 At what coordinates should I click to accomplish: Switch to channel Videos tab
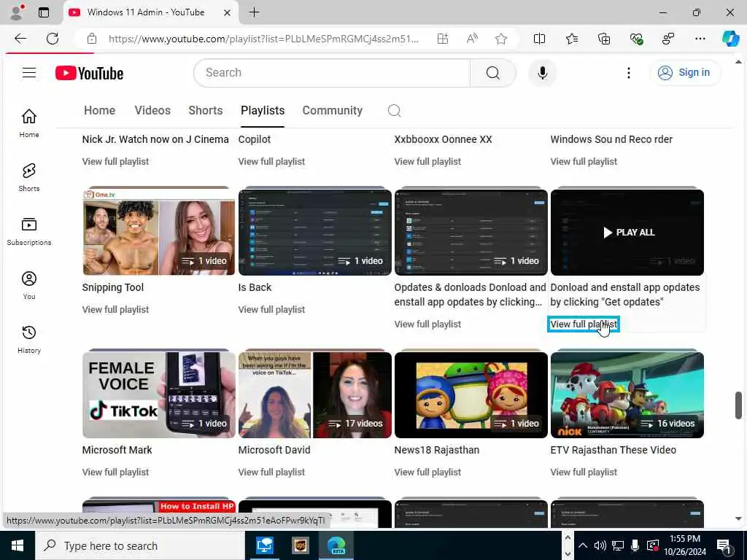[x=152, y=111]
